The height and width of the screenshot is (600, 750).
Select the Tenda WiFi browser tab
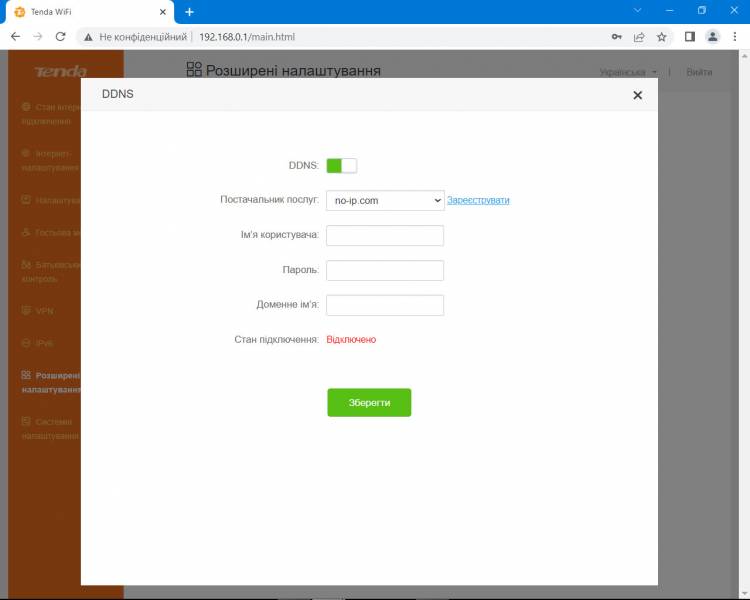[89, 12]
